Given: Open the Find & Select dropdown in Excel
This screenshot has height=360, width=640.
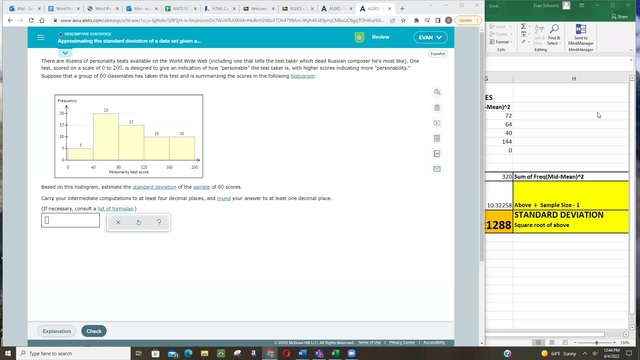Looking at the screenshot, I should [x=554, y=36].
